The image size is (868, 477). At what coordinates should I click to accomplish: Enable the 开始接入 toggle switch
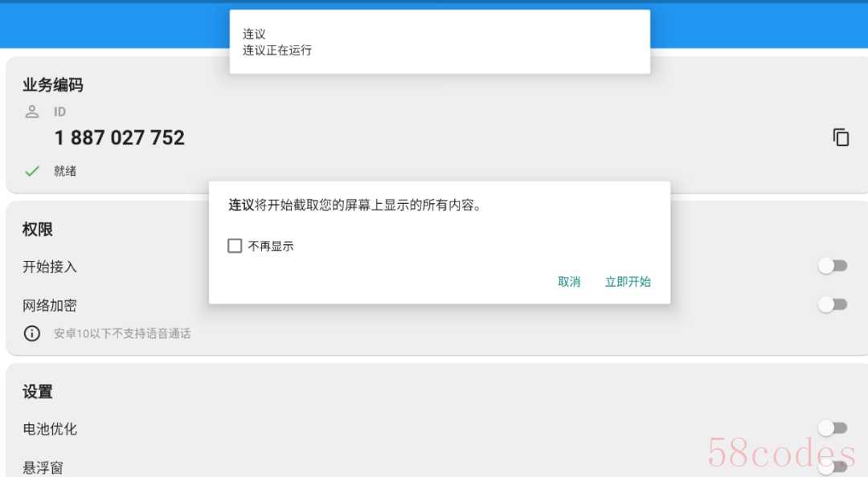coord(833,266)
